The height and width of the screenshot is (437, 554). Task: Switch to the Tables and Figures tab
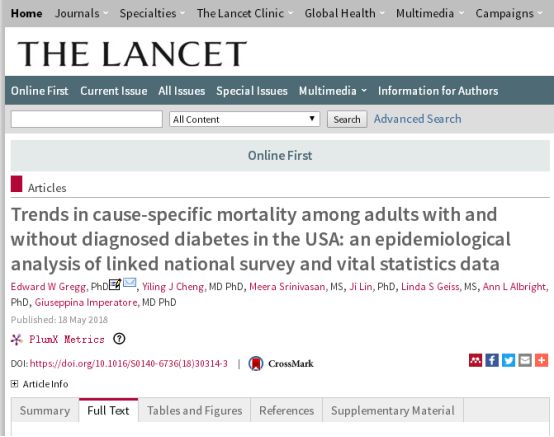click(195, 411)
